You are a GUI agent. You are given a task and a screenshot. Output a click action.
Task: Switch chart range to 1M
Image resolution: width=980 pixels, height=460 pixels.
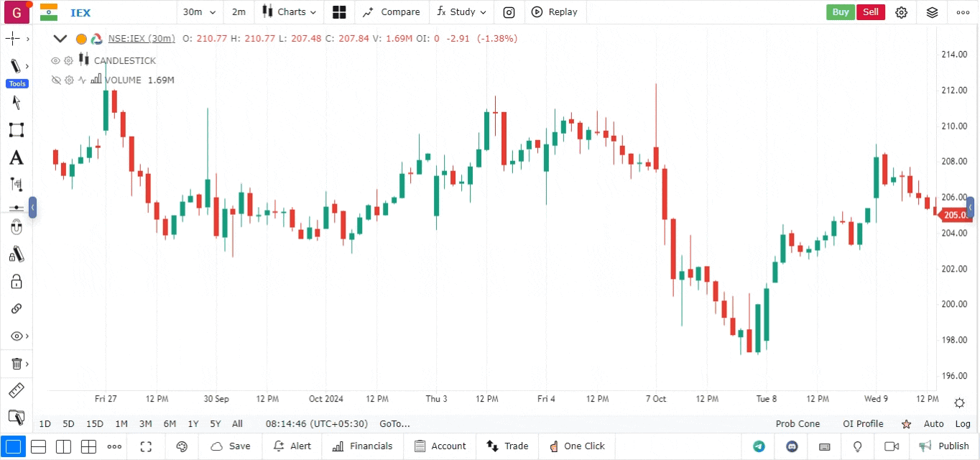pyautogui.click(x=121, y=424)
